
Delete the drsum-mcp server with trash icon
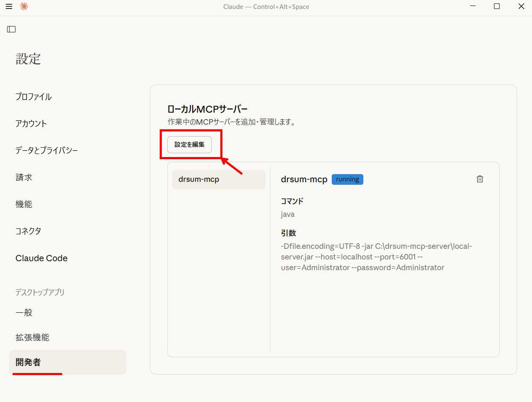479,179
